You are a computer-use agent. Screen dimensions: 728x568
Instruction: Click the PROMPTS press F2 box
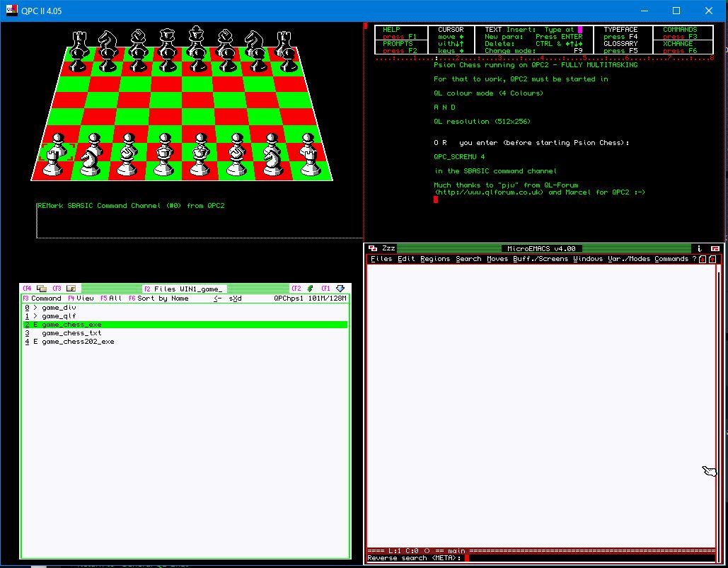[400, 47]
